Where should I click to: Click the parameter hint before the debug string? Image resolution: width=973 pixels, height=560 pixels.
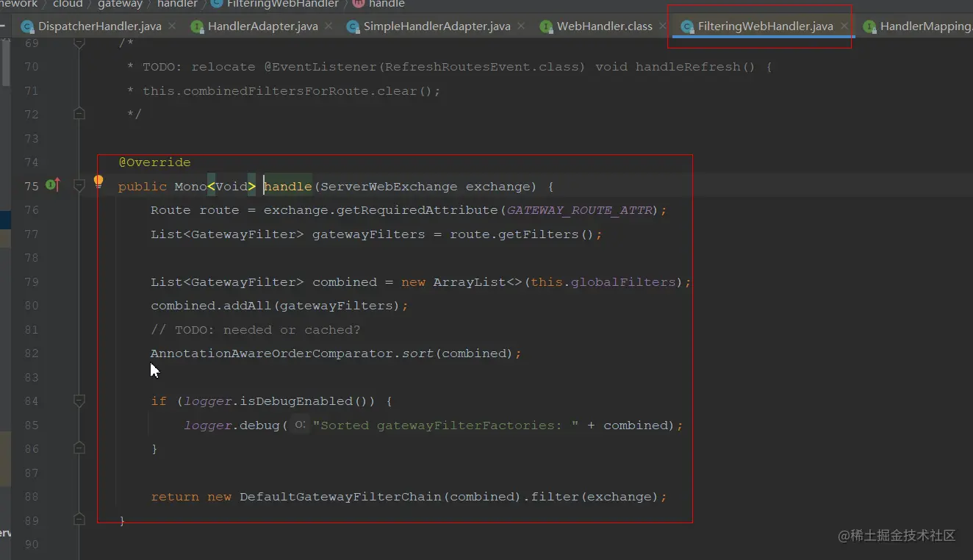(299, 425)
